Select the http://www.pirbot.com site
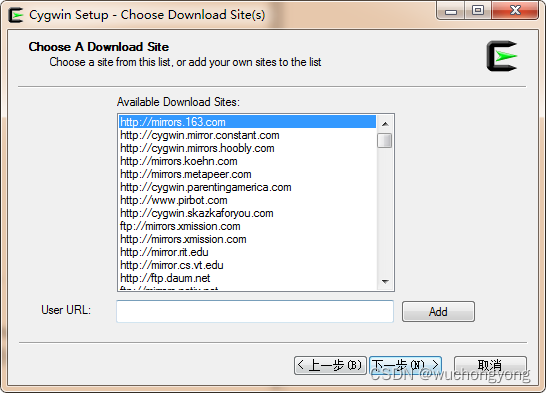Screen dimensions: 546x393 (247, 200)
